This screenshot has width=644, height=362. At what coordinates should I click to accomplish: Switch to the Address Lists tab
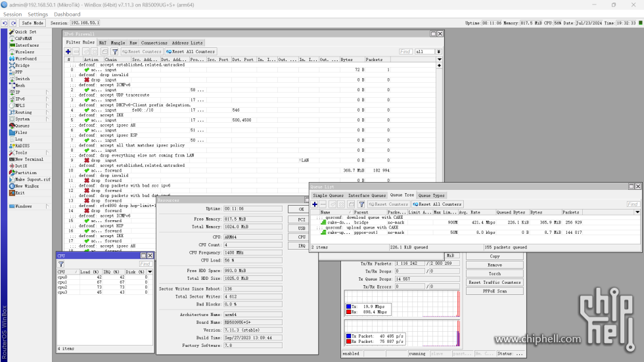[187, 43]
